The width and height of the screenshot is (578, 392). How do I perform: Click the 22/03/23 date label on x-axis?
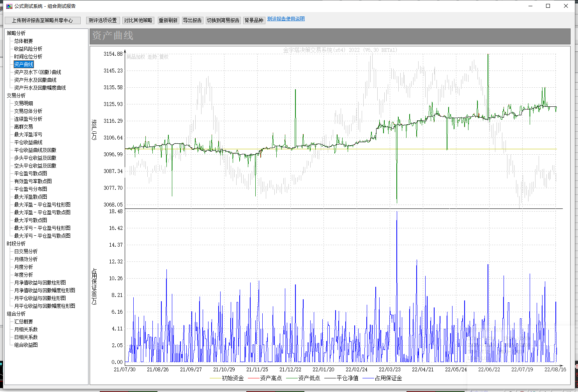tap(390, 369)
